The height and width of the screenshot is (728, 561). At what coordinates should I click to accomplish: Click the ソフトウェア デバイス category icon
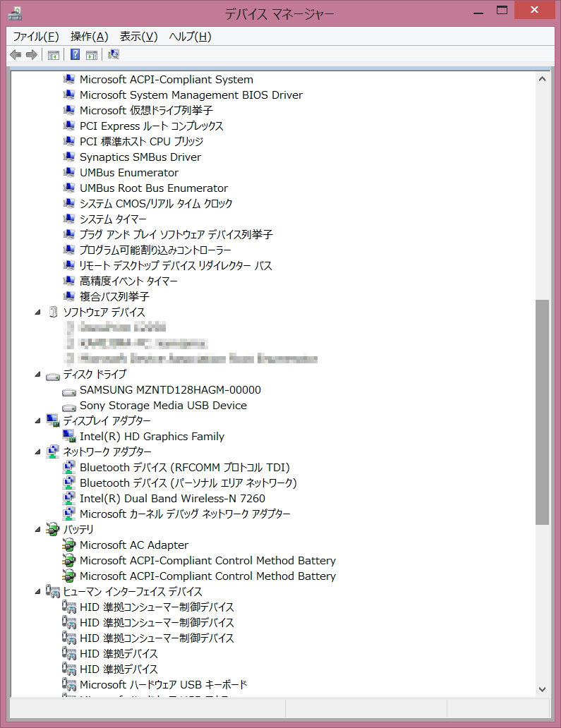[54, 312]
